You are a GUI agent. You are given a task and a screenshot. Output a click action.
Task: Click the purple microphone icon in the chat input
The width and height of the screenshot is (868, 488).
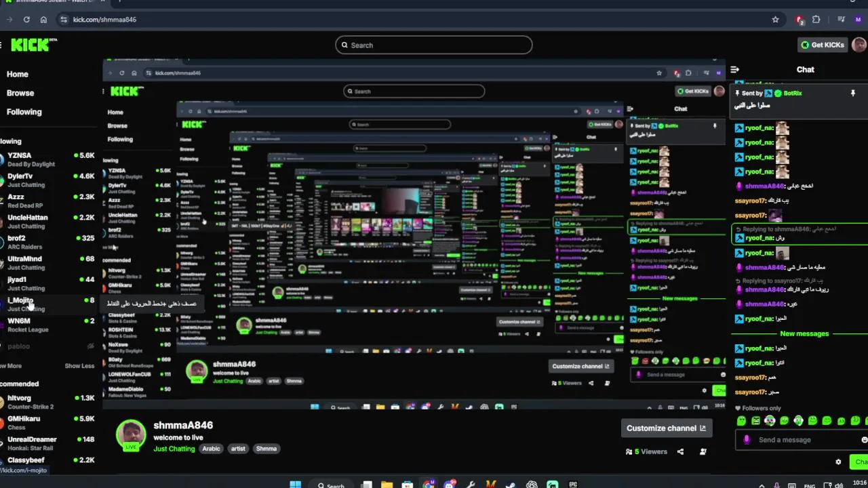pos(747,440)
